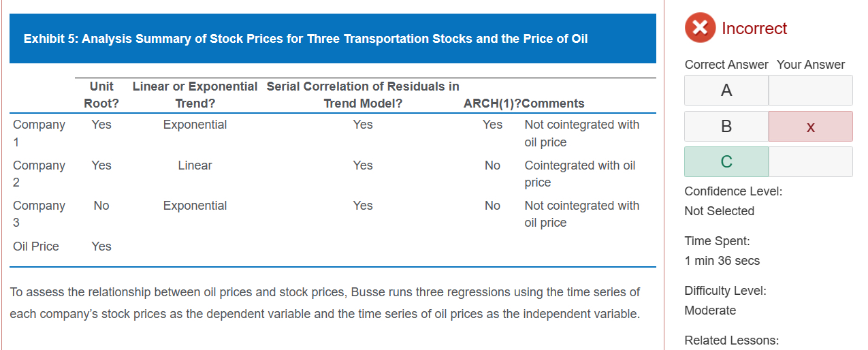Click the Difficulty Level Moderate text
This screenshot has width=868, height=350.
click(x=710, y=311)
